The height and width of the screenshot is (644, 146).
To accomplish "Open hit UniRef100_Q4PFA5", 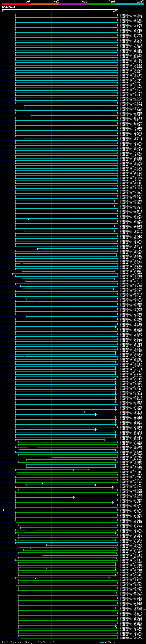I will 131,268.
